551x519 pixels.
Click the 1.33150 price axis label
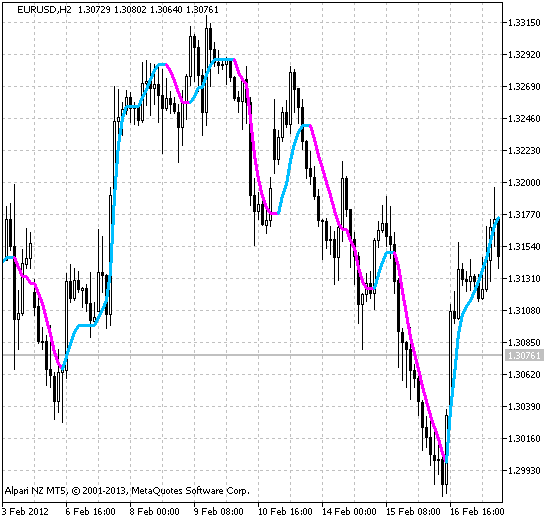tap(524, 23)
